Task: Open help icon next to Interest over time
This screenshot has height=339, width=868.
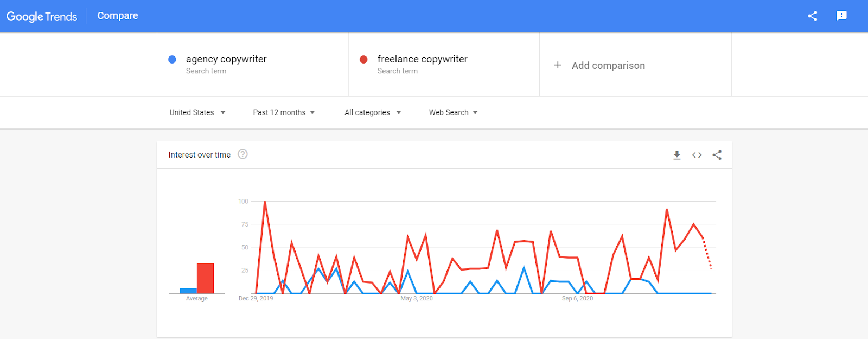Action: (243, 154)
